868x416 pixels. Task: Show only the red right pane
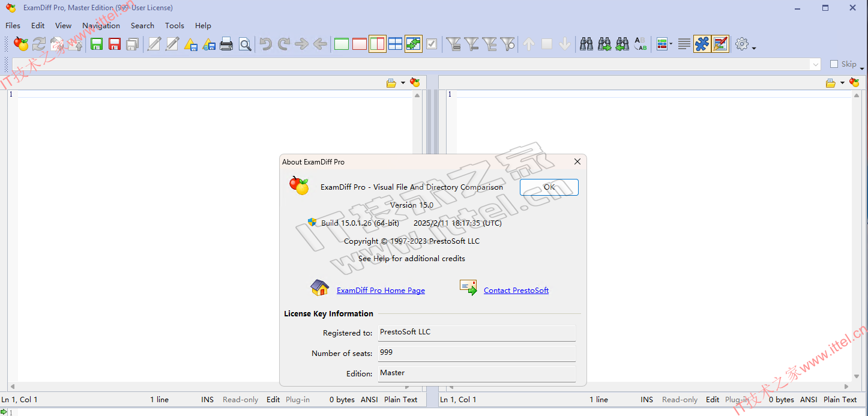pyautogui.click(x=360, y=44)
